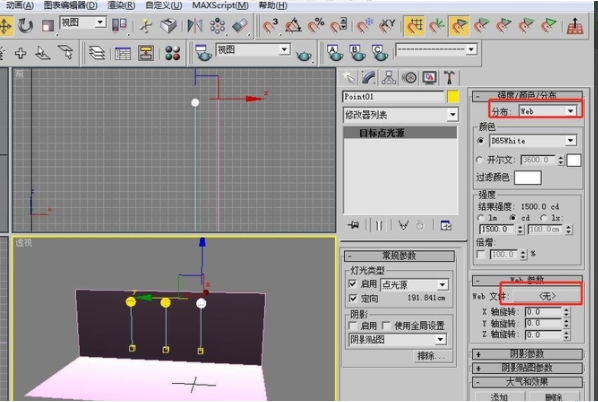Open the 点光源 light type dropdown
598x402 pixels.
click(414, 285)
